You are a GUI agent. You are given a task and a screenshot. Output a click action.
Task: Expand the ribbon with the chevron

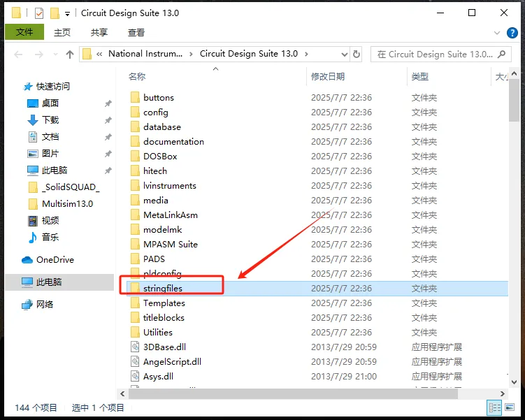click(x=497, y=33)
